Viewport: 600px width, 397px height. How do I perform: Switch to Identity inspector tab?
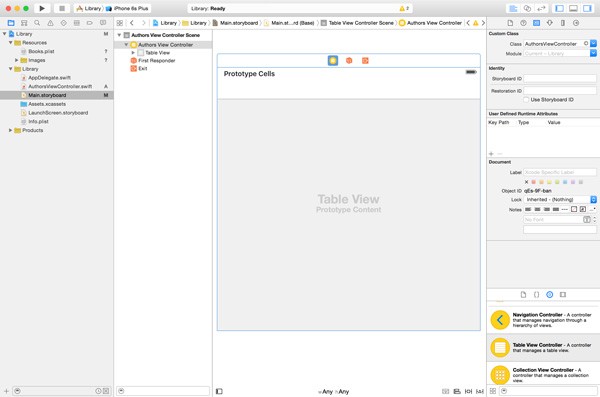click(536, 23)
